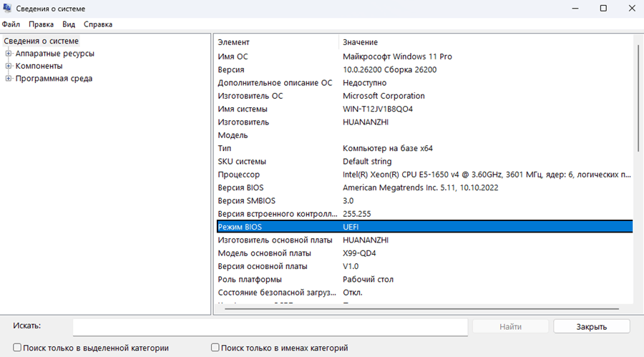
Task: Select the Дополнительное описание ОС row
Action: point(424,82)
